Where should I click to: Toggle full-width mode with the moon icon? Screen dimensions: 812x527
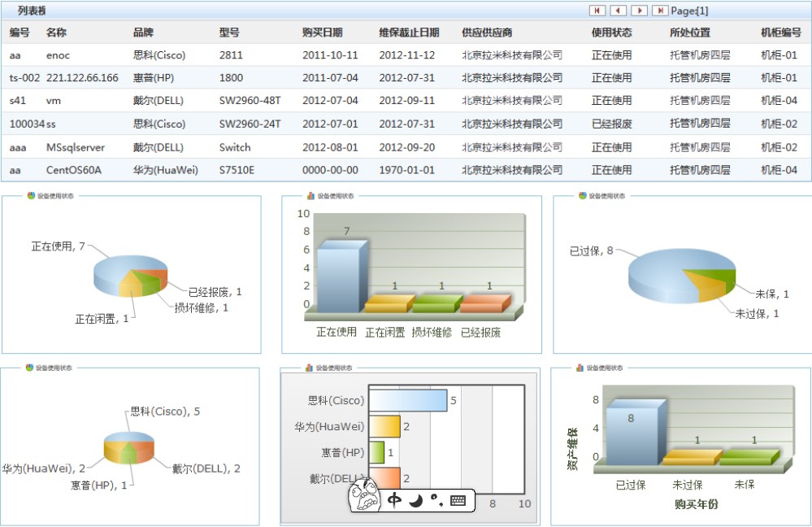click(x=415, y=499)
